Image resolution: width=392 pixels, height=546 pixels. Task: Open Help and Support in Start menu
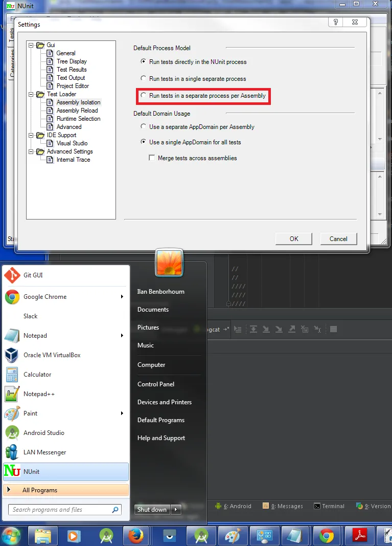point(161,438)
